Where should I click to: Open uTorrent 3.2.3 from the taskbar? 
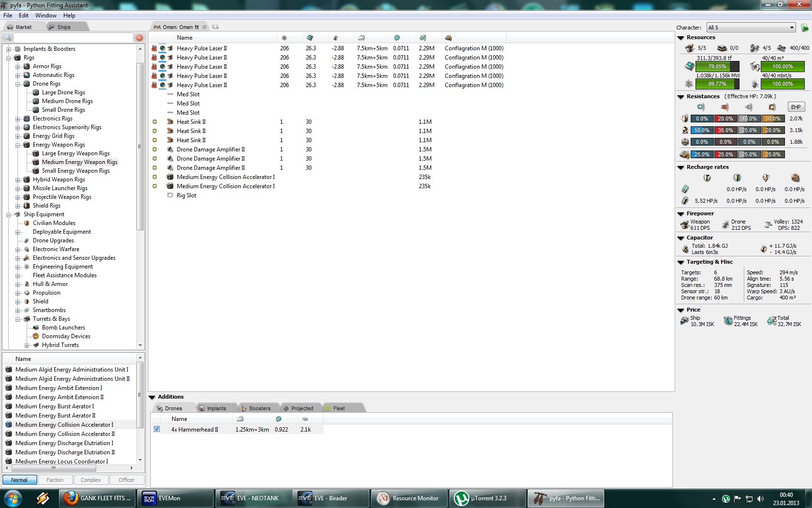488,498
